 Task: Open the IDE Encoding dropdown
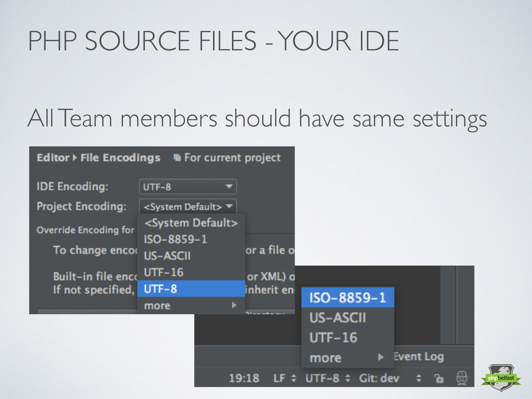point(188,187)
